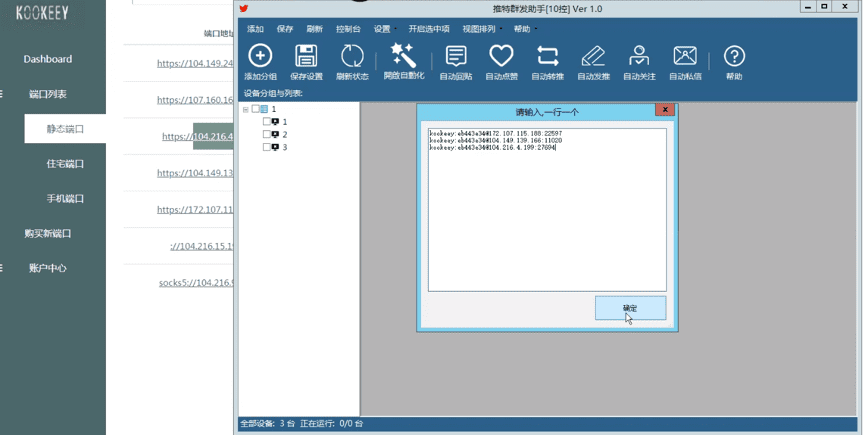This screenshot has height=435, width=866.
Task: Click the 设备分组与列表 label
Action: tap(273, 93)
